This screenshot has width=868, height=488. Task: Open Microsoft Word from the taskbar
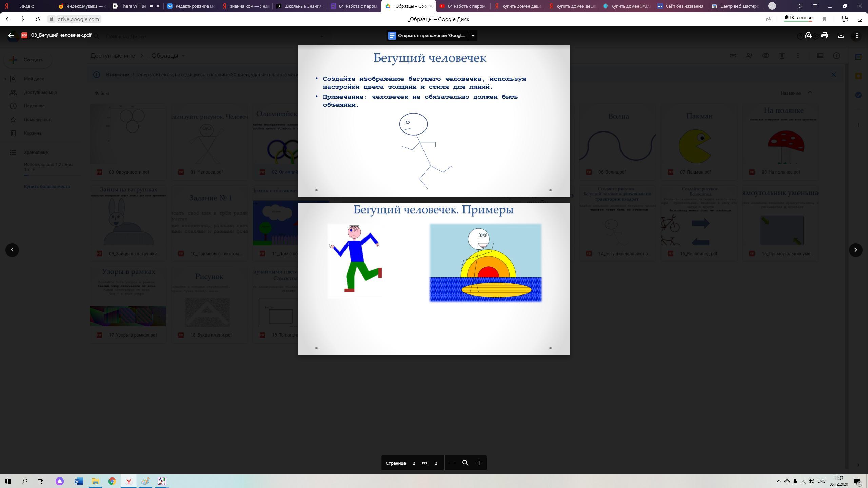click(x=79, y=481)
